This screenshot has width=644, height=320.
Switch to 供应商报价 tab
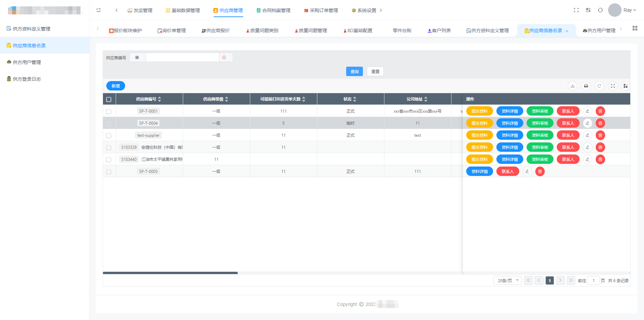216,30
